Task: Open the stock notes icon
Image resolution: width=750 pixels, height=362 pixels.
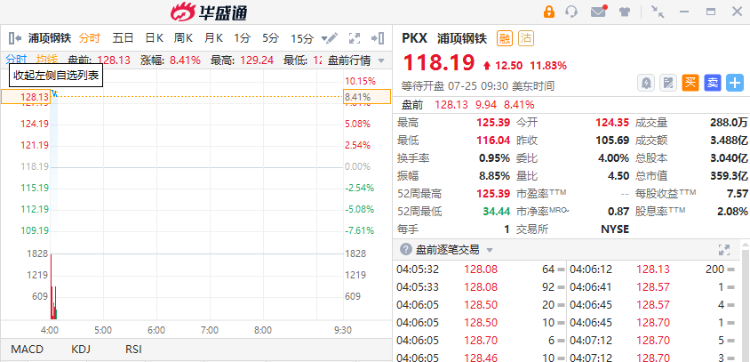Action: (x=668, y=83)
